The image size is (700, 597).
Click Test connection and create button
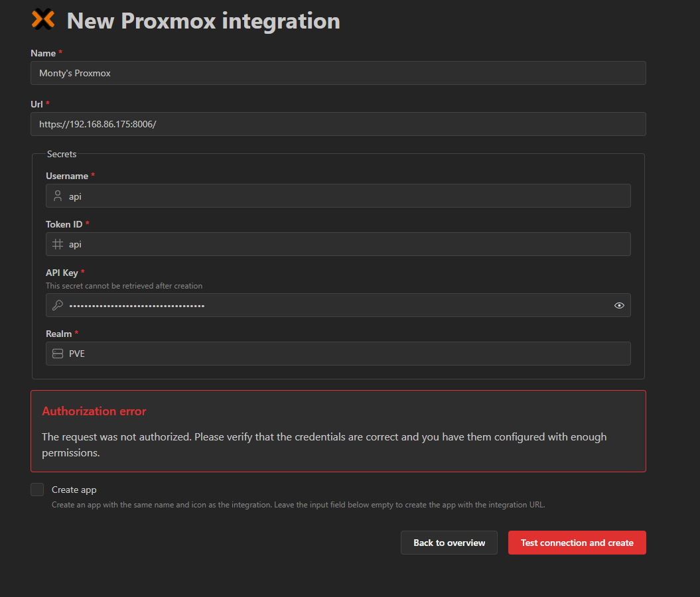(577, 543)
